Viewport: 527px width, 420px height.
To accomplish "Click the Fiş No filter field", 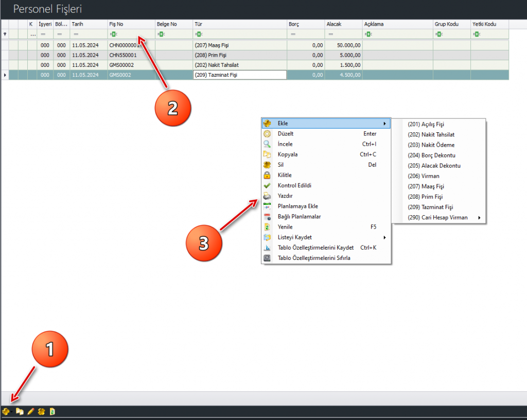I will (x=131, y=34).
